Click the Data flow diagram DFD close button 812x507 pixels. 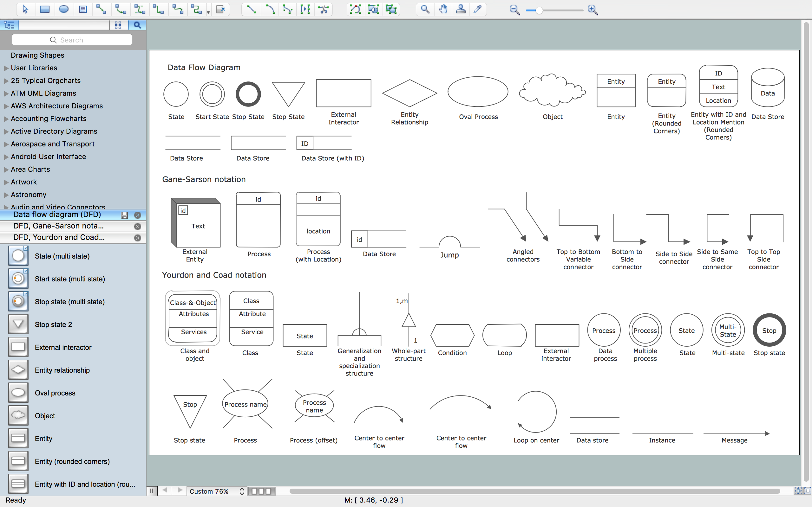tap(137, 214)
